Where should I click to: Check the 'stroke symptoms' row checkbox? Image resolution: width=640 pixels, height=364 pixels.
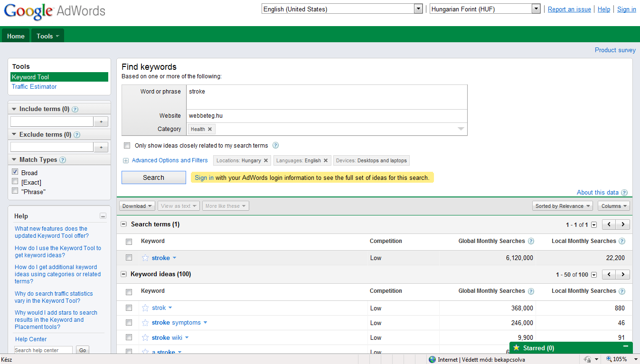(x=129, y=323)
